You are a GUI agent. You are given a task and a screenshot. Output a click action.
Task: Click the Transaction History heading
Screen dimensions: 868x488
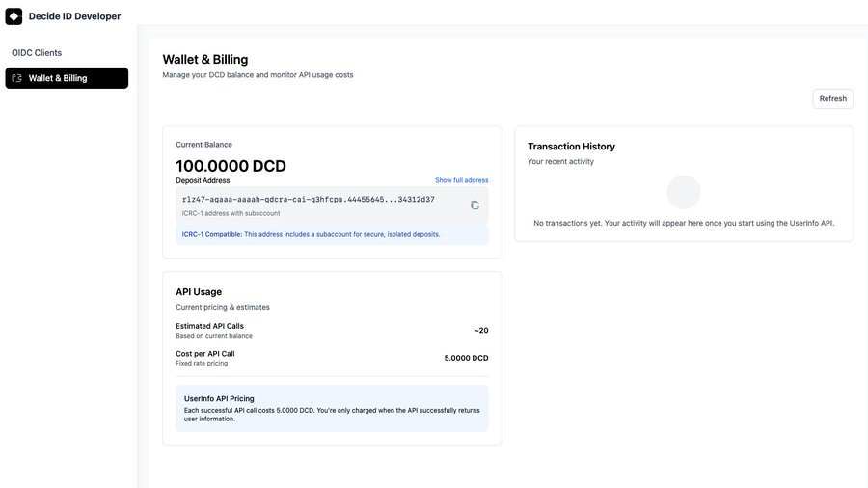pyautogui.click(x=571, y=147)
